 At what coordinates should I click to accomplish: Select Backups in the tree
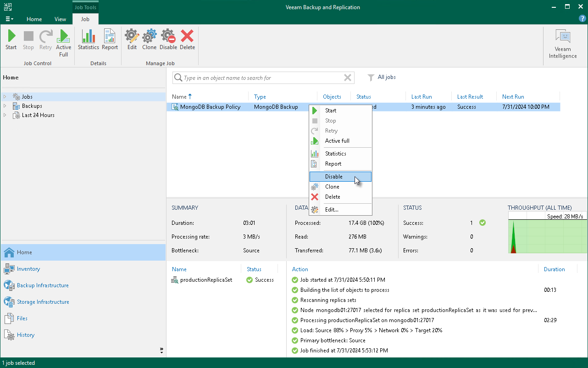click(32, 106)
